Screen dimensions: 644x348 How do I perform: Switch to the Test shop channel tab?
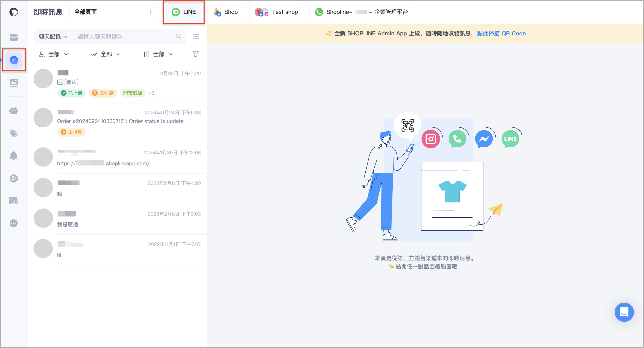276,12
